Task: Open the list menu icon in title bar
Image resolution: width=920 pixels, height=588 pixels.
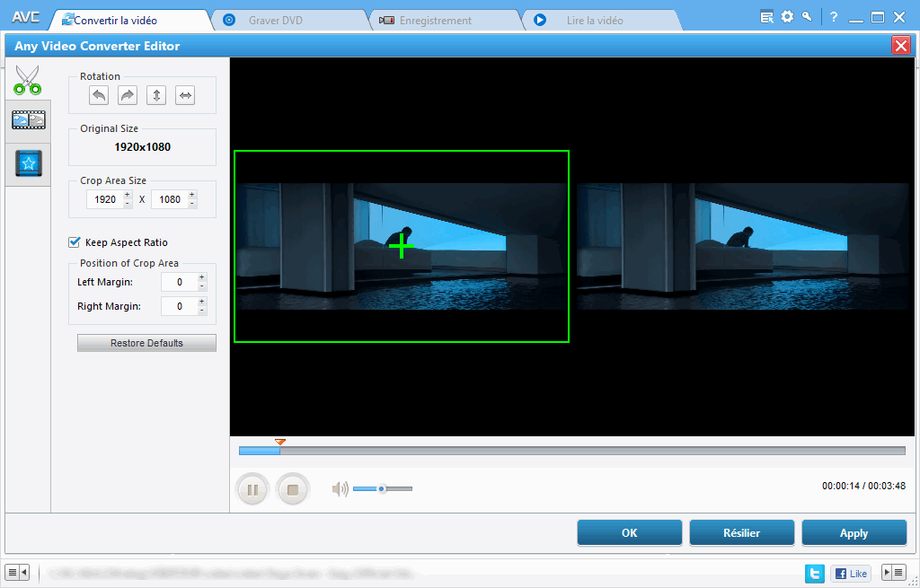Action: [766, 17]
